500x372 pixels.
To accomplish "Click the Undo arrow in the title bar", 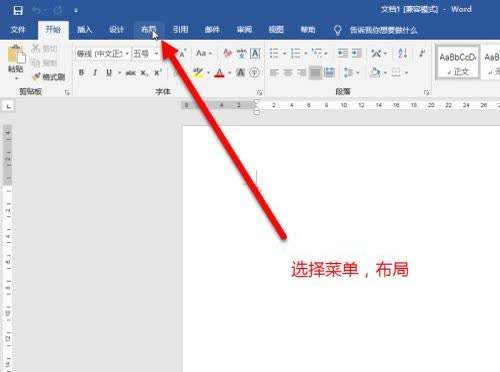I will (x=36, y=10).
